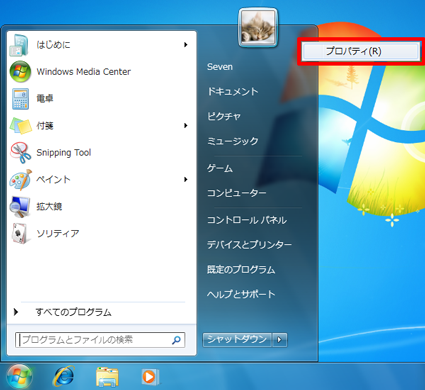Click the ソリティア label

pos(58,233)
